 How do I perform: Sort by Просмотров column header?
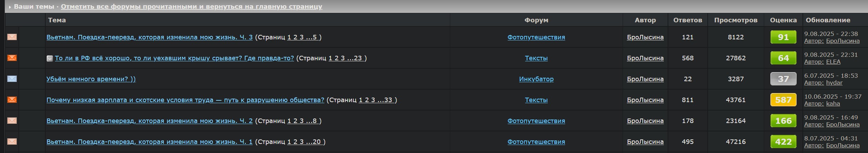[736, 20]
